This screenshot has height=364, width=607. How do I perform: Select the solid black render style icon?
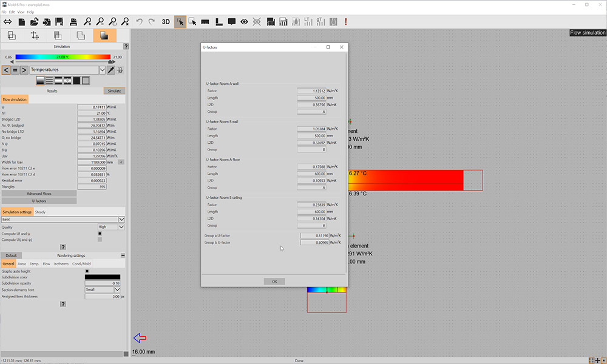(76, 81)
